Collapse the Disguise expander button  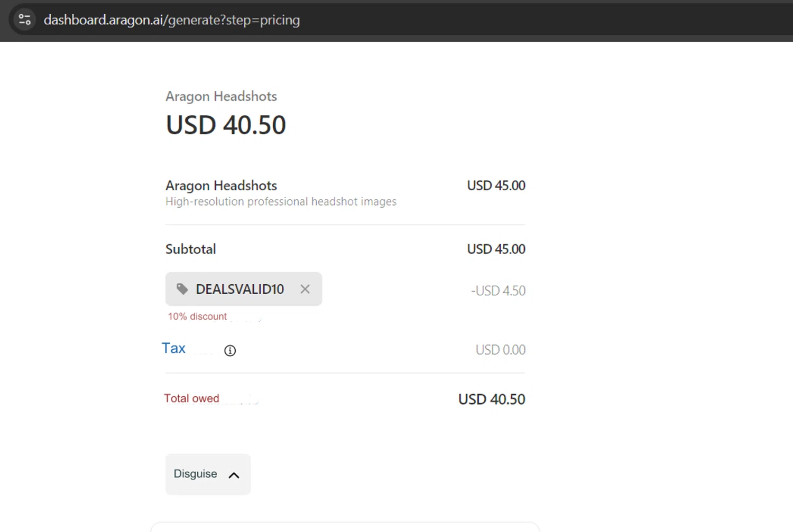208,474
